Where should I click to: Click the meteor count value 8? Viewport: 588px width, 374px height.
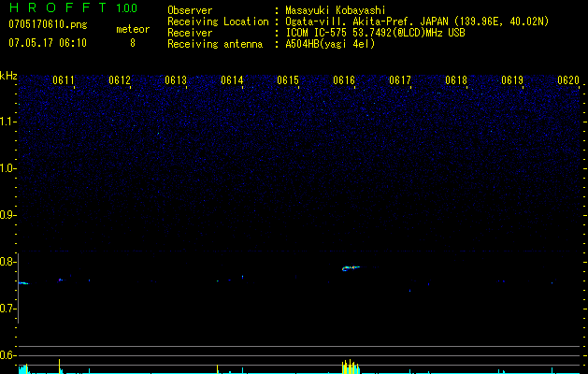pyautogui.click(x=133, y=43)
